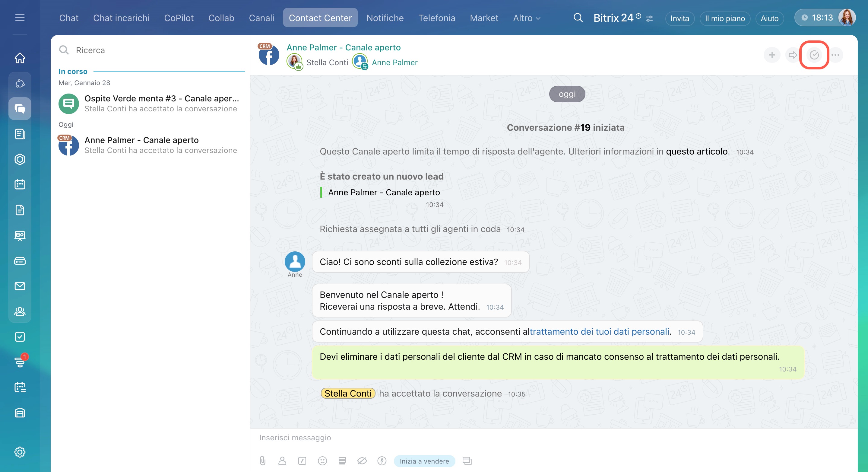This screenshot has height=472, width=868.
Task: Toggle the hidden message eye icon
Action: point(362,461)
